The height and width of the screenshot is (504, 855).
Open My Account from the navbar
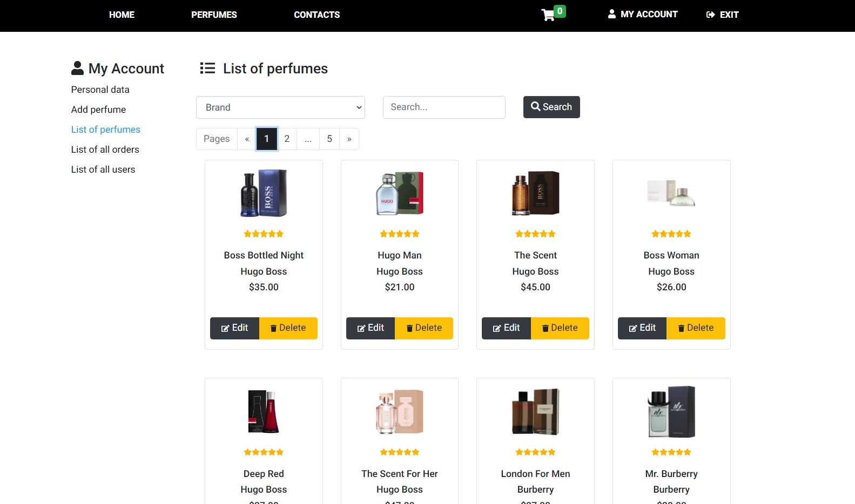[643, 14]
